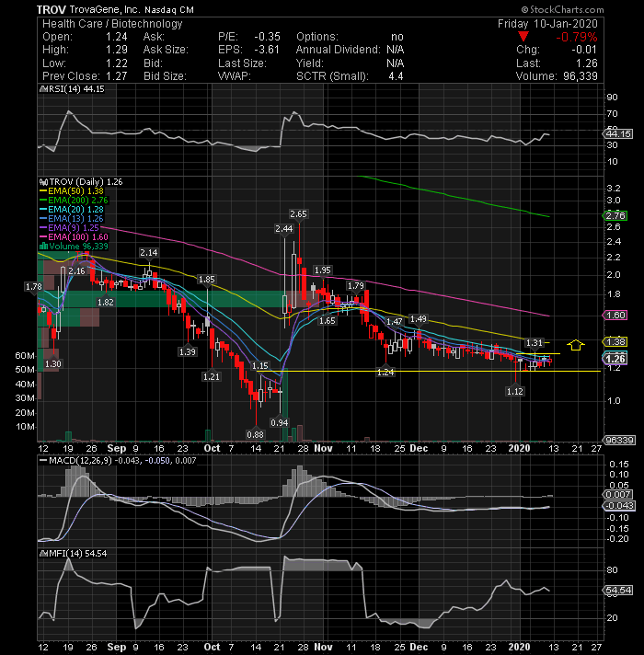The image size is (644, 655).
Task: Click the Chg value -0.01
Action: pos(584,50)
